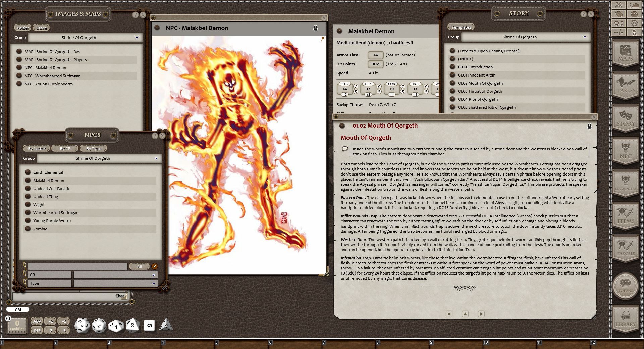Toggle the lock on the Malakbel Demon window
Screen dimensions: 644x349
(x=315, y=28)
